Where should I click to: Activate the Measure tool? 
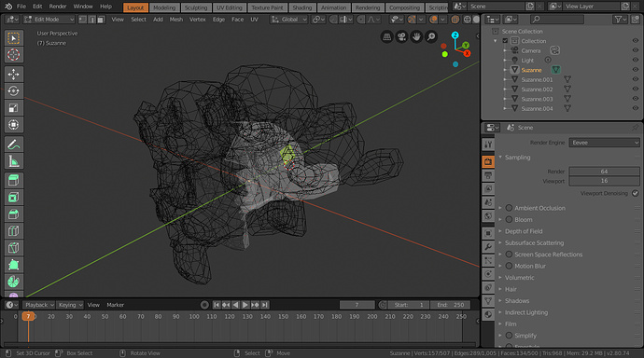point(13,161)
